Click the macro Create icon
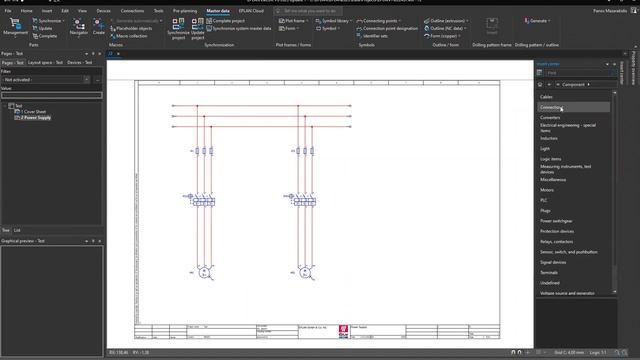Screen dimensions: 640x360 pyautogui.click(x=98, y=27)
